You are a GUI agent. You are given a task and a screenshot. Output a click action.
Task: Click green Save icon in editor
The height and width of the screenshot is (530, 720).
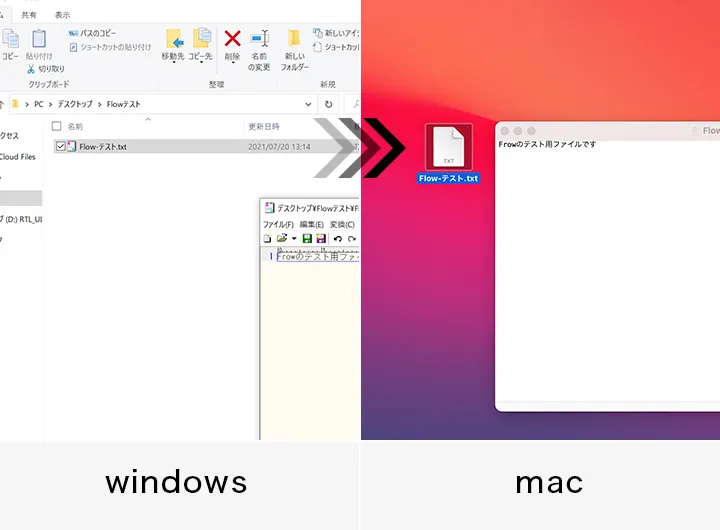307,238
